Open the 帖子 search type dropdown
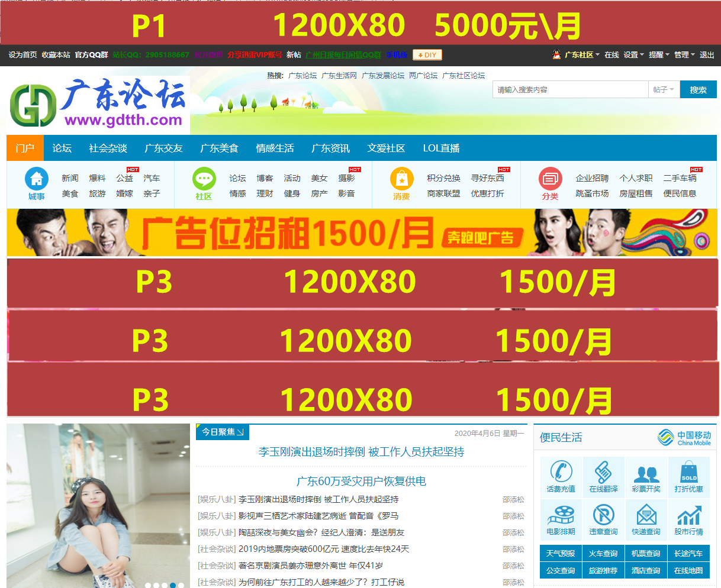 (x=664, y=89)
